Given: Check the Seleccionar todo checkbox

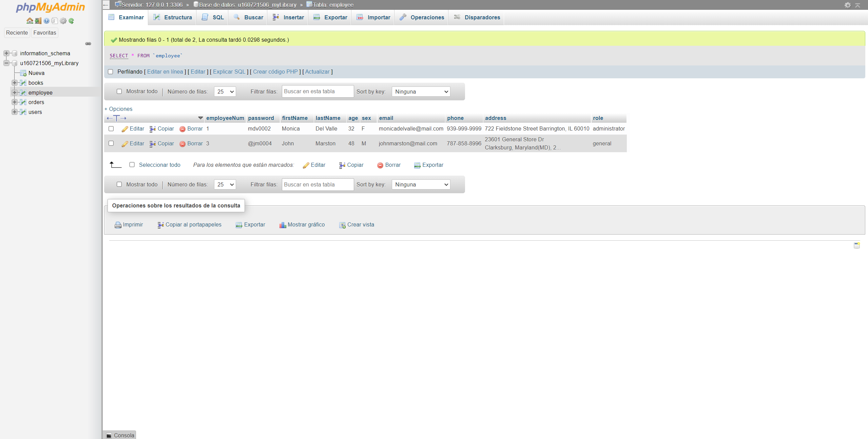Looking at the screenshot, I should [132, 165].
